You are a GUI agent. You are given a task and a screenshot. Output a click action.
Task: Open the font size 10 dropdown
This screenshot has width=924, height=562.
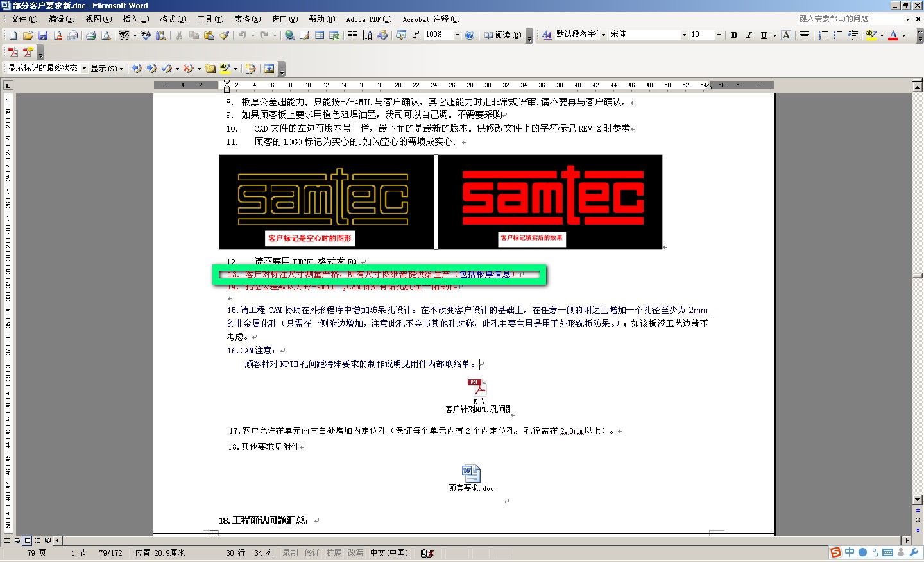[x=719, y=35]
